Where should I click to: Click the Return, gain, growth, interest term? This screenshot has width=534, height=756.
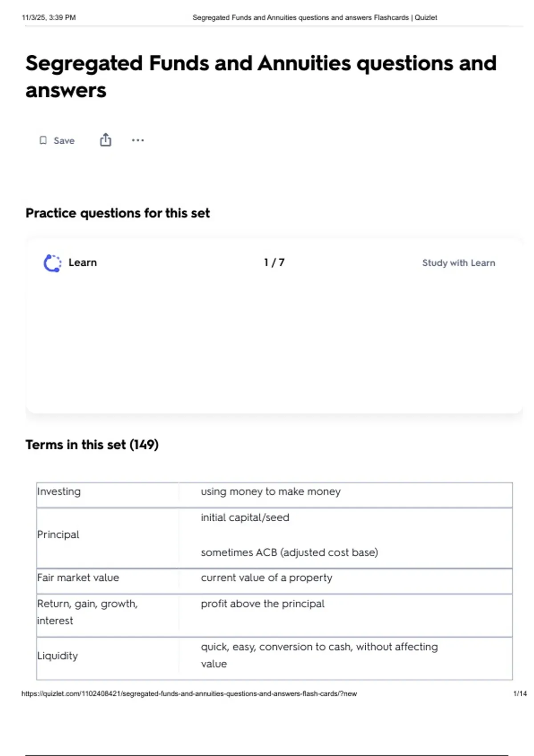pos(87,612)
